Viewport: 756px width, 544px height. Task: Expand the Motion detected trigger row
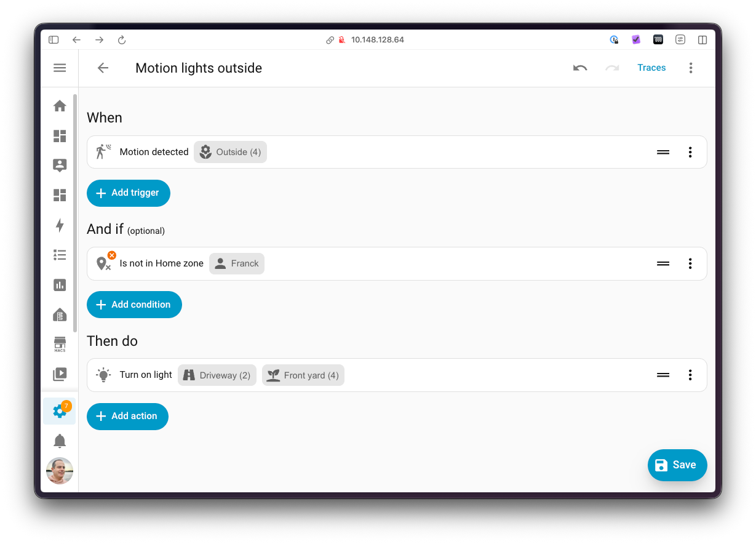(397, 152)
